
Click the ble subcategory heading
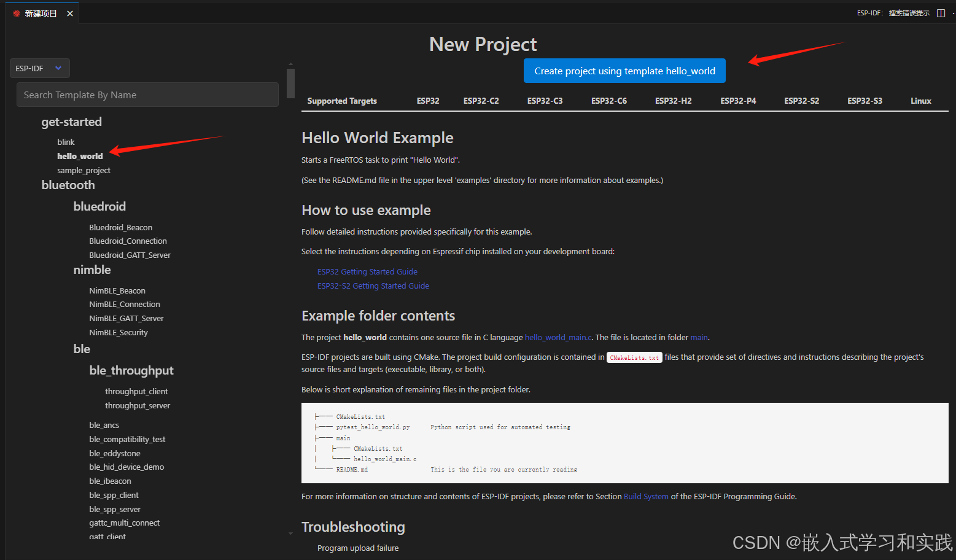82,349
